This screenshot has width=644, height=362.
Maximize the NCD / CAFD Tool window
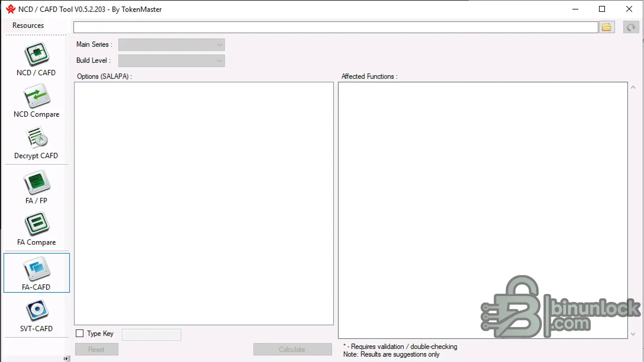[602, 9]
